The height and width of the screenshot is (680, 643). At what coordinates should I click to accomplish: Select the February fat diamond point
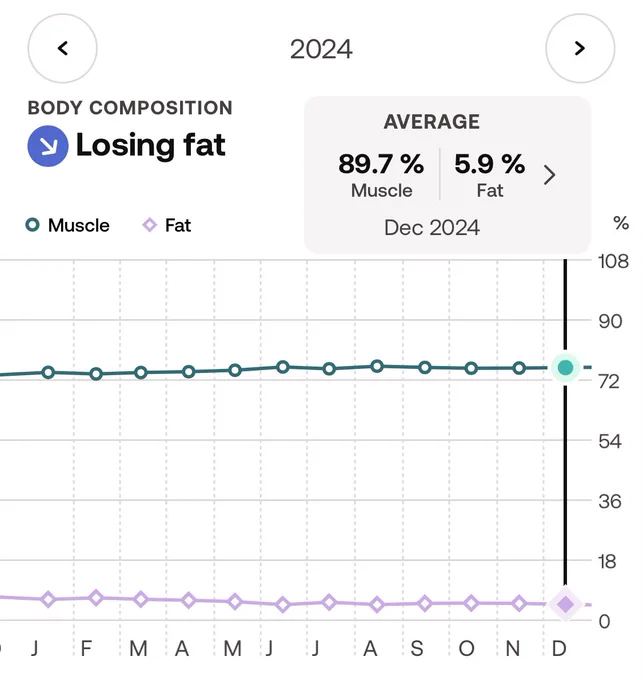click(96, 598)
